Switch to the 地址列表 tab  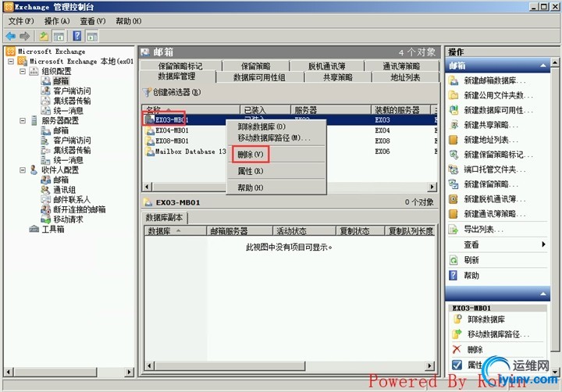pyautogui.click(x=405, y=77)
